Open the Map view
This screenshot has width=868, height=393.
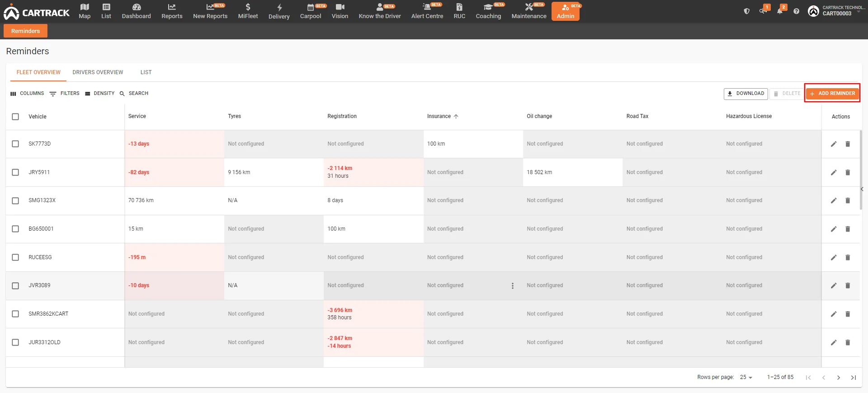pyautogui.click(x=85, y=11)
